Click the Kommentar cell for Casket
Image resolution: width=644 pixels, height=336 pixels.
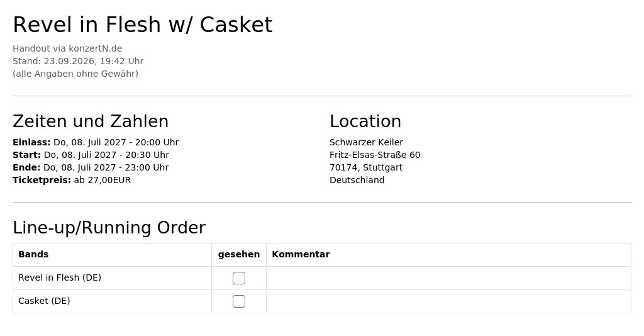448,301
